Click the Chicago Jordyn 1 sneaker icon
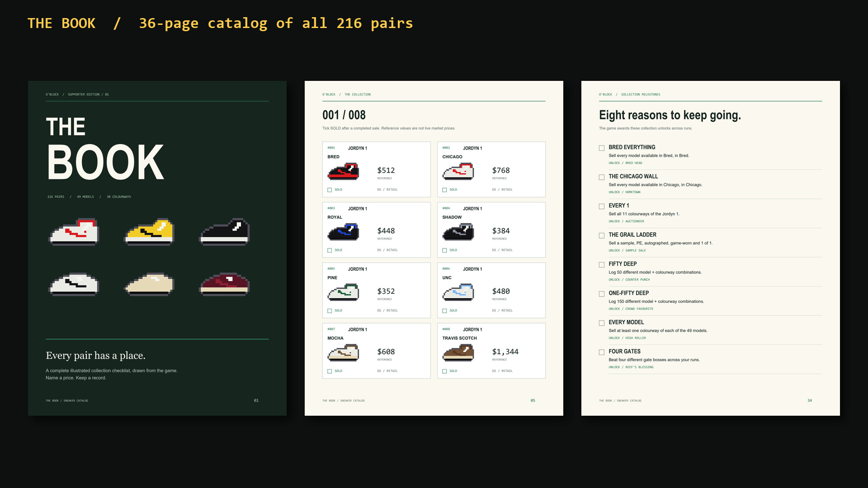Screen dimensions: 868x488 pos(458,172)
